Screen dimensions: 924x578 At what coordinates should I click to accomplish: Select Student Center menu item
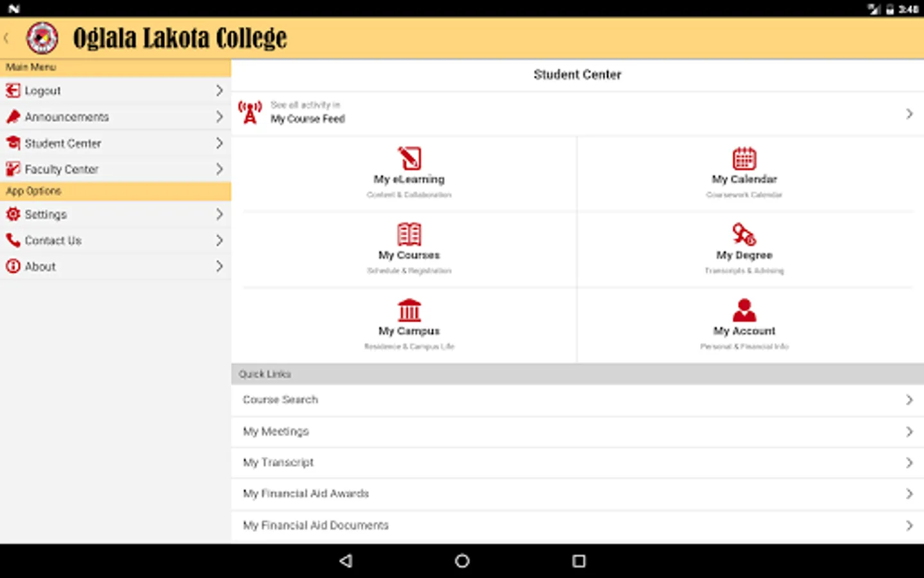(x=116, y=143)
